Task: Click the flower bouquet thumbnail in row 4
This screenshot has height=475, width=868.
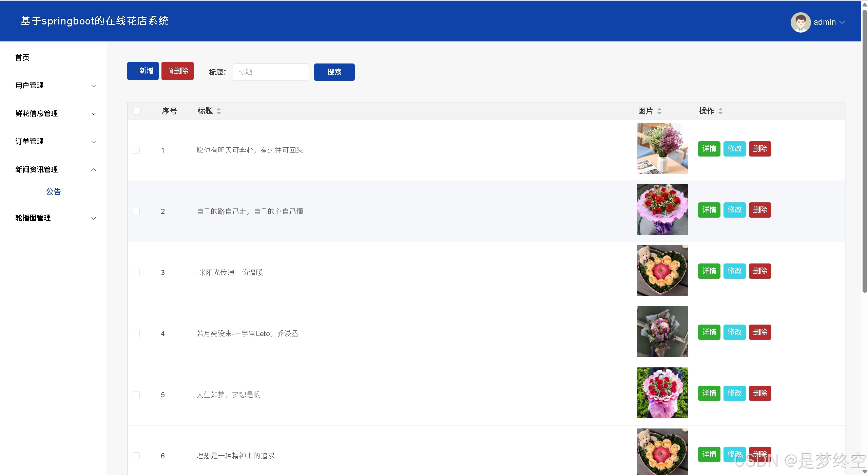Action: pos(662,332)
